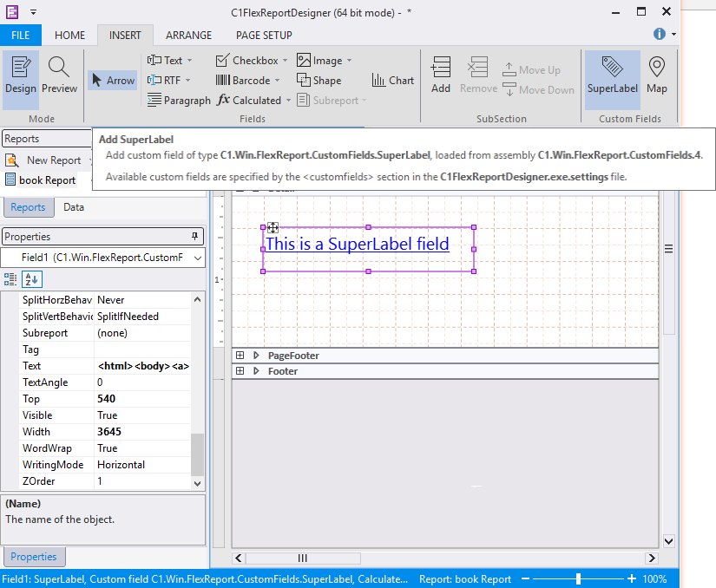Insert a Shape field
Screen dimensions: 716x588
319,81
